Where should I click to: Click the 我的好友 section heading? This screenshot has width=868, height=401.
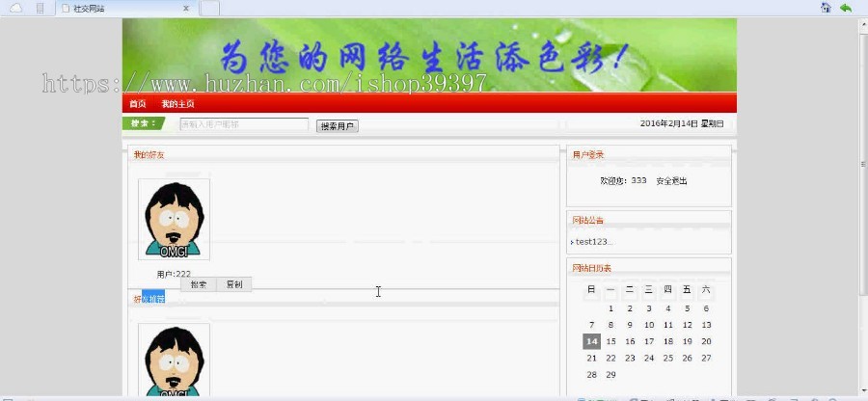click(149, 155)
